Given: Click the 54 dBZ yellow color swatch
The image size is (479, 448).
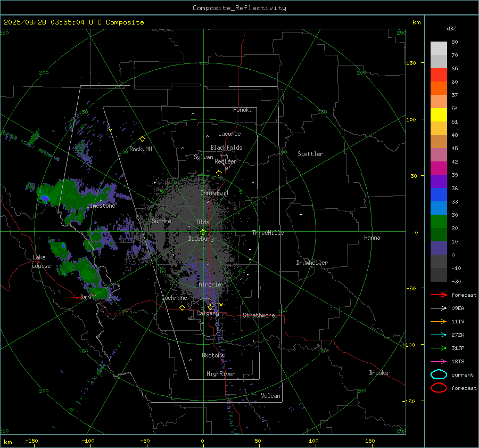Looking at the screenshot, I should point(439,115).
